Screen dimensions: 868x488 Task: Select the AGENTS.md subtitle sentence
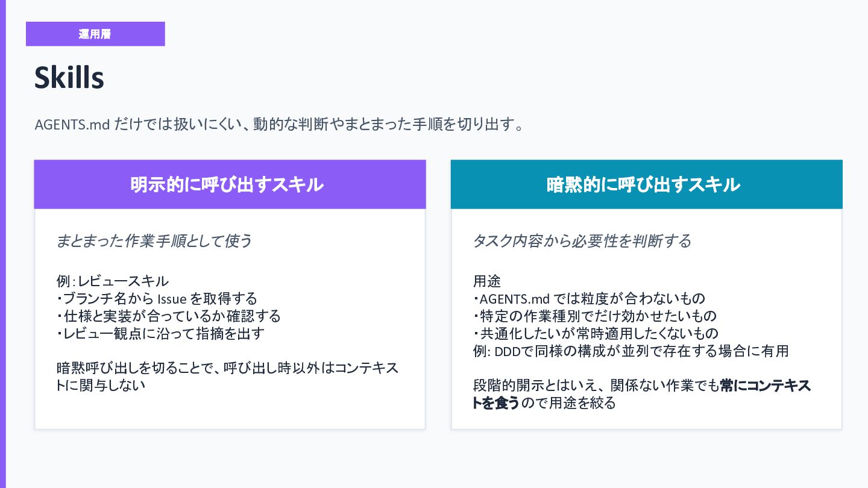(278, 125)
